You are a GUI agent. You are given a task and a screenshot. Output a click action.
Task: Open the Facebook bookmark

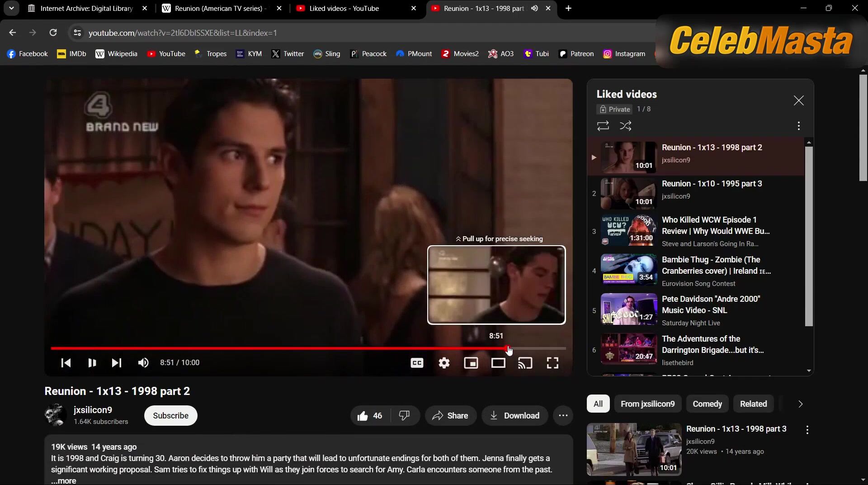pos(28,54)
